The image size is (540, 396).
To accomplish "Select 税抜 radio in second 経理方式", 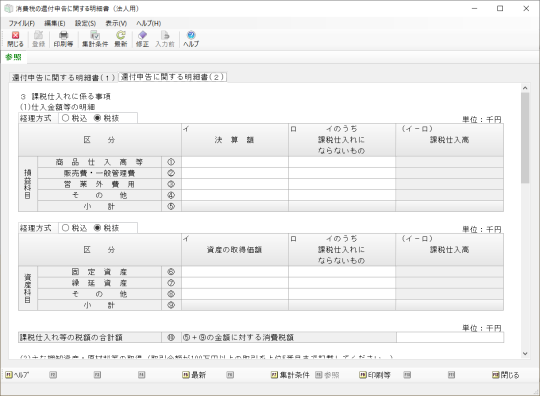I will point(106,228).
